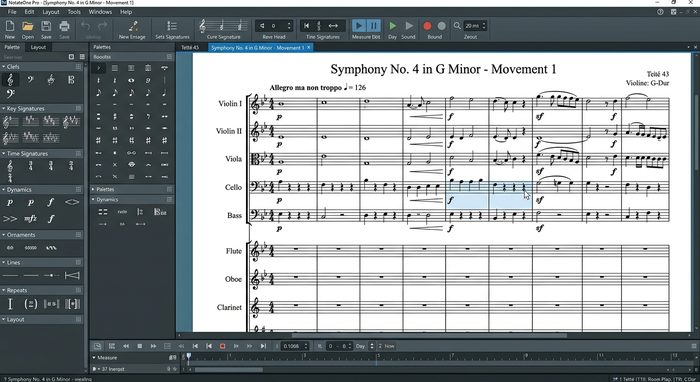
Task: Expand the Measure track row
Action: 94,357
